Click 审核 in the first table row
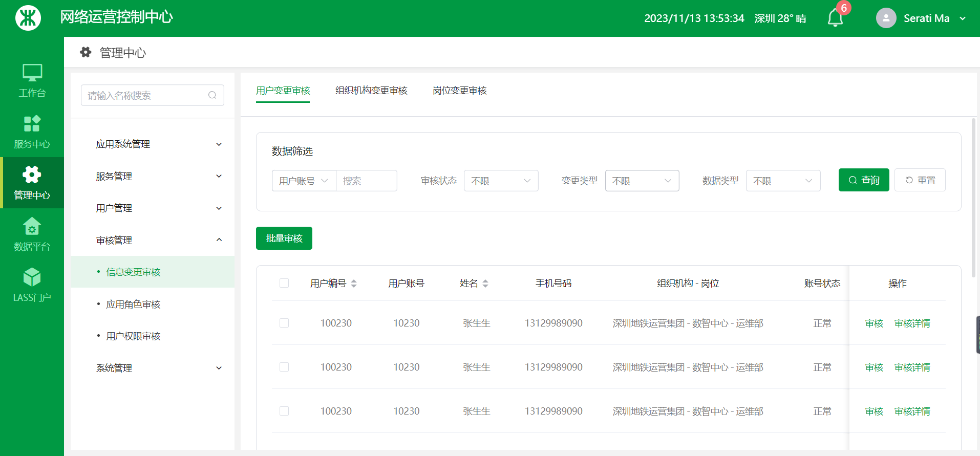The image size is (980, 456). pyautogui.click(x=874, y=323)
